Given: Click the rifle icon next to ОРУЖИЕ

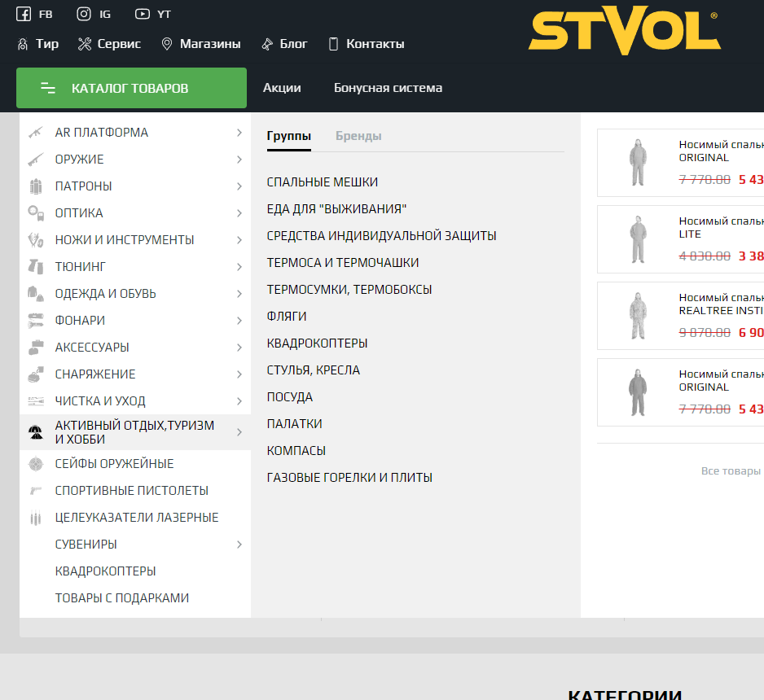Looking at the screenshot, I should click(35, 160).
